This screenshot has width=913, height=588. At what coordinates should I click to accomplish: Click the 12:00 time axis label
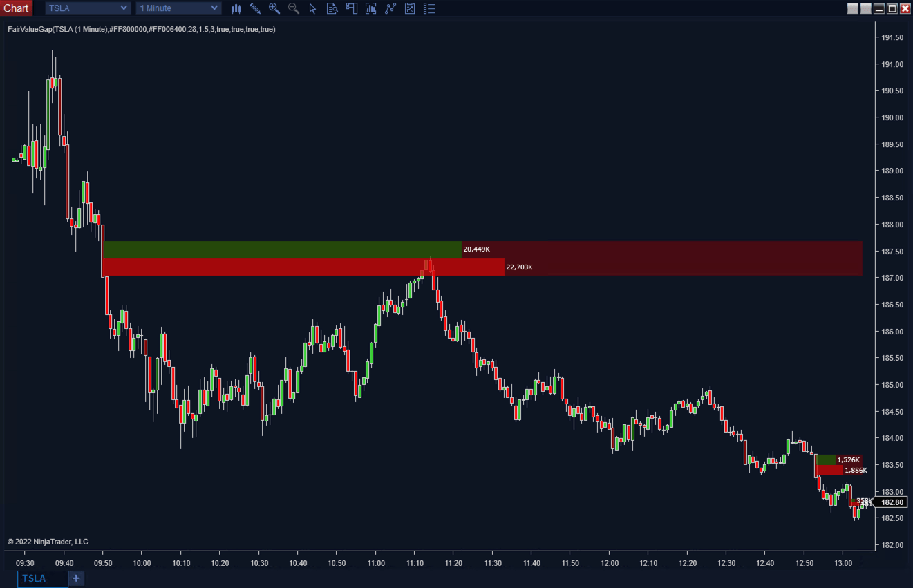pos(609,563)
